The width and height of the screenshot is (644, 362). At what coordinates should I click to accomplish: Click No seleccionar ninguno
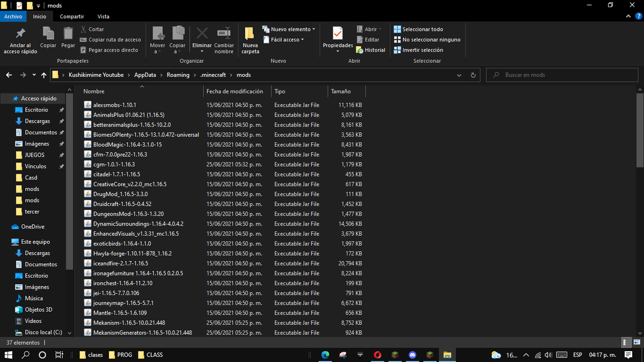click(x=427, y=40)
